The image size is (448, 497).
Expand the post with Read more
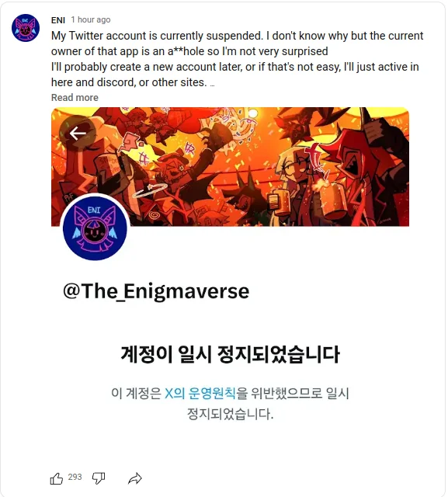pyautogui.click(x=75, y=97)
